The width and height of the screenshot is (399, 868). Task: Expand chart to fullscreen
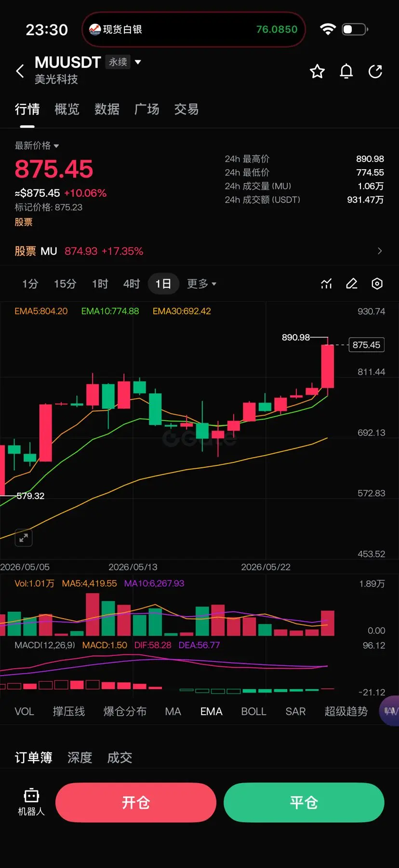click(x=24, y=538)
